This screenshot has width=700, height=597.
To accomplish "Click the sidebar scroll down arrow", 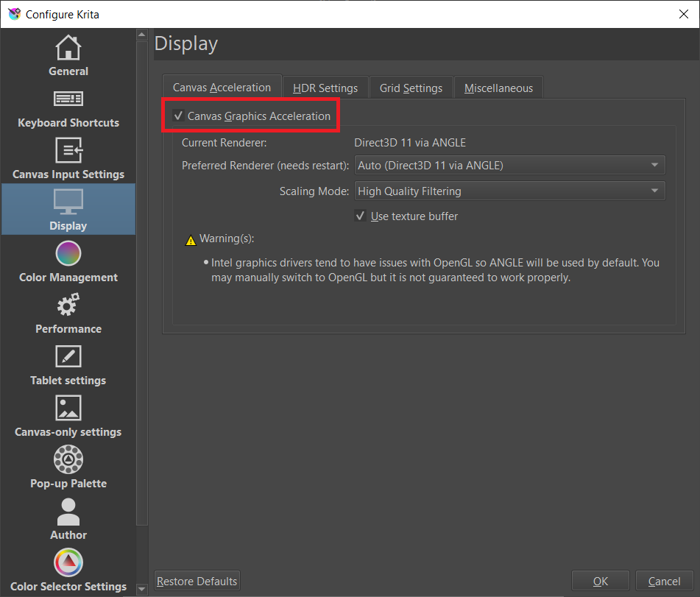I will pos(142,590).
